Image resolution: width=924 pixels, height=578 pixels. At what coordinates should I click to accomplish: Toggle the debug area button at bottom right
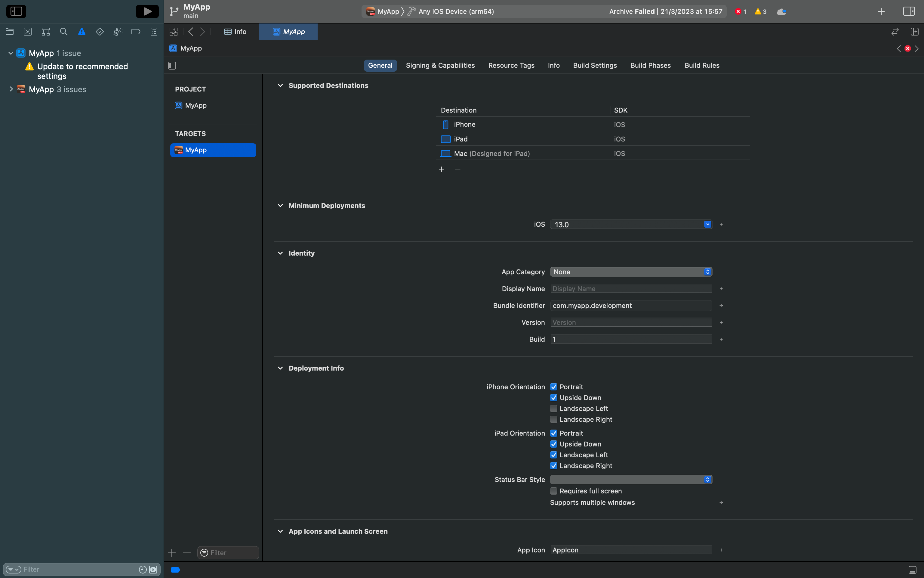tap(913, 570)
